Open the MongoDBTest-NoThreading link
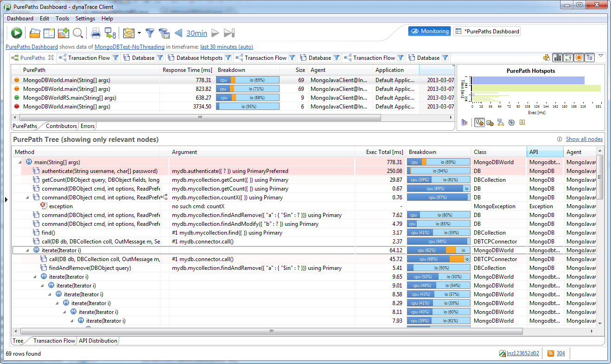Screen dimensions: 611x364 click(129, 47)
